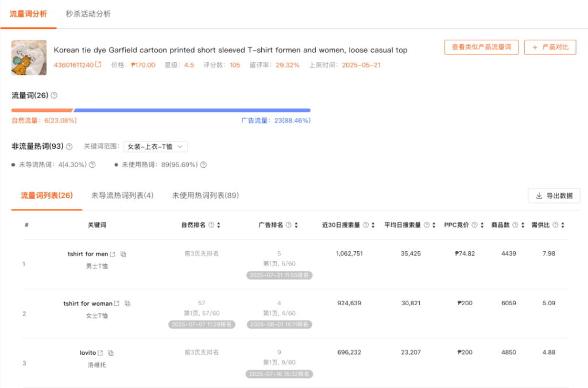Copy the lovito keyword text
The image size is (588, 388).
click(x=111, y=352)
